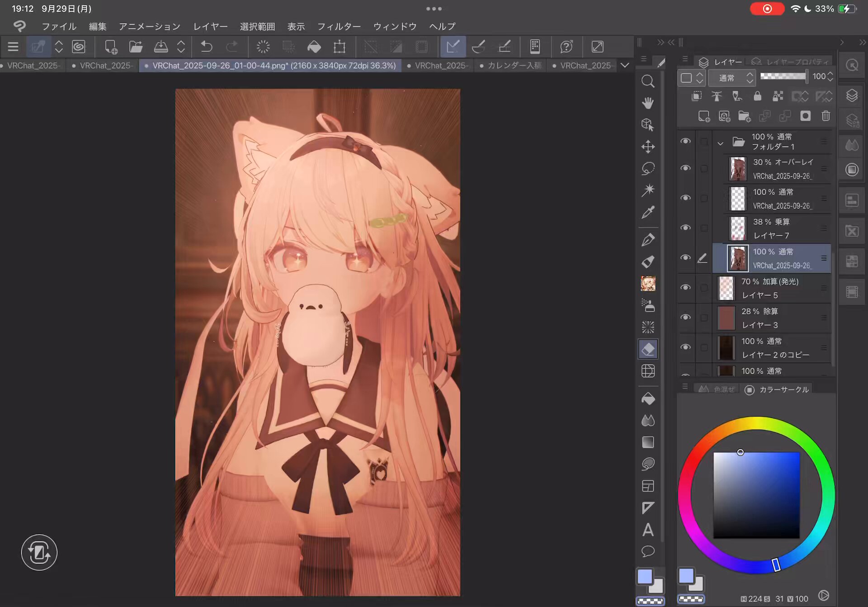Select the Zoom magnifier tool
Screen dimensions: 868x607
pyautogui.click(x=648, y=81)
